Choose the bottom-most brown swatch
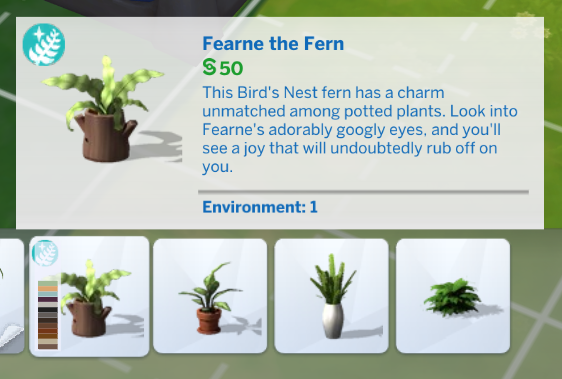The image size is (562, 379). (x=48, y=346)
